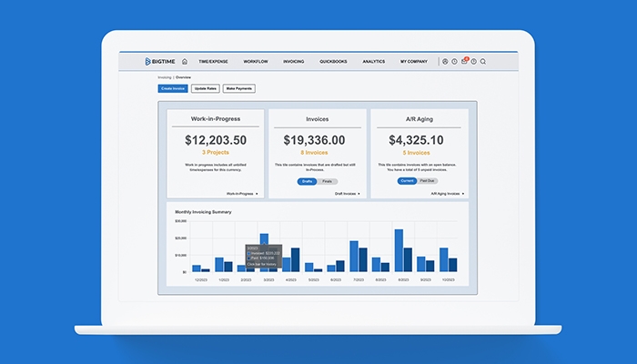Click the Create Invoice button
The image size is (637, 364).
(173, 88)
